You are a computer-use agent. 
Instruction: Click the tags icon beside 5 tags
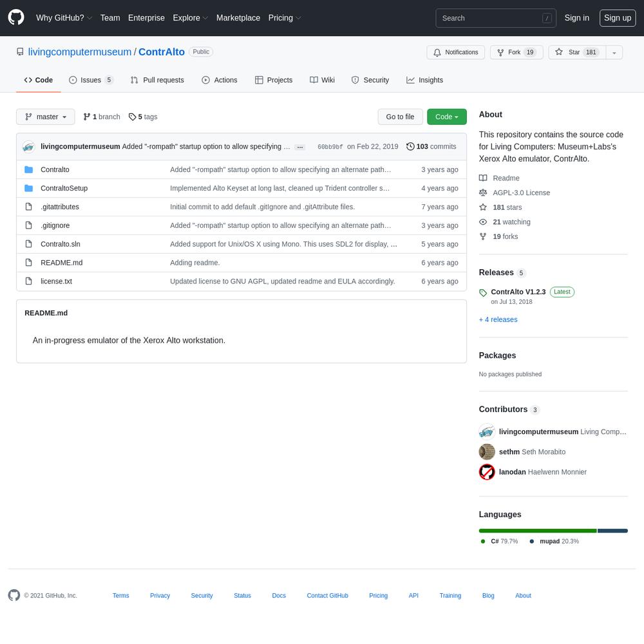point(132,117)
